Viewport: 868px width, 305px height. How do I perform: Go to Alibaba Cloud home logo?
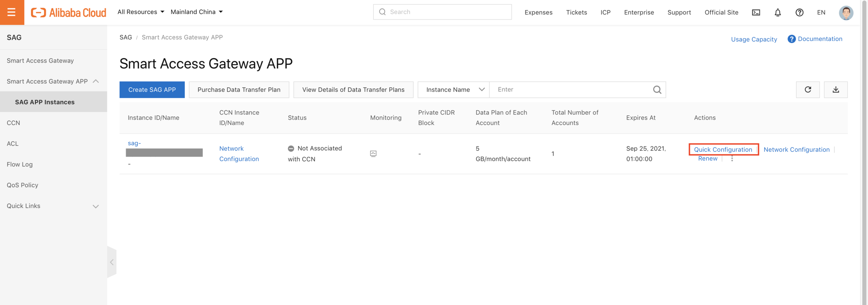point(68,12)
